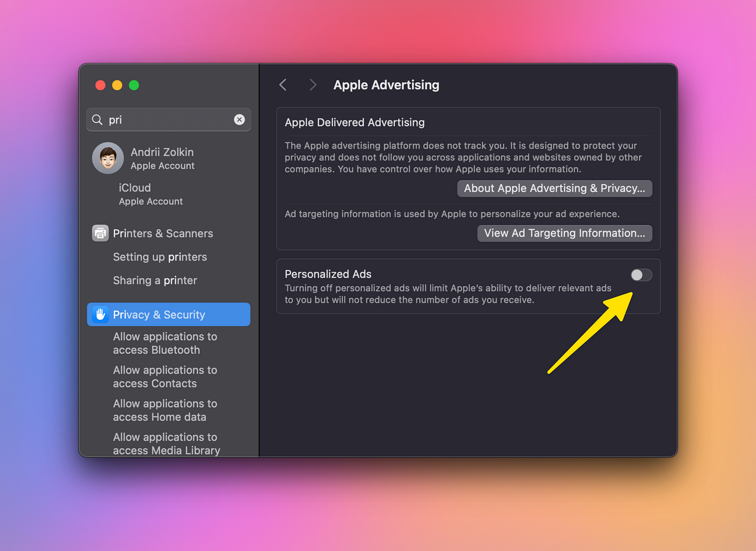Click the Privacy & Security hand icon
The image size is (756, 551).
(x=100, y=314)
